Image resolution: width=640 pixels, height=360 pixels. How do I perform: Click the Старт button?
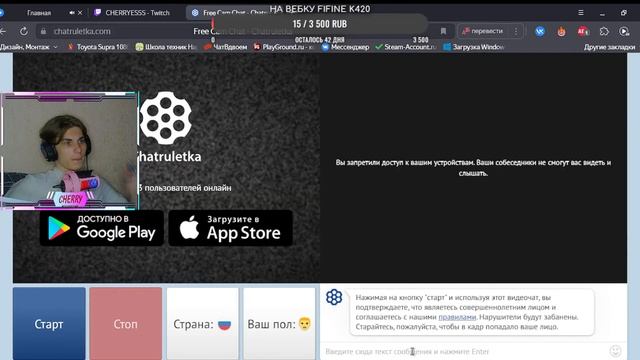pyautogui.click(x=49, y=324)
